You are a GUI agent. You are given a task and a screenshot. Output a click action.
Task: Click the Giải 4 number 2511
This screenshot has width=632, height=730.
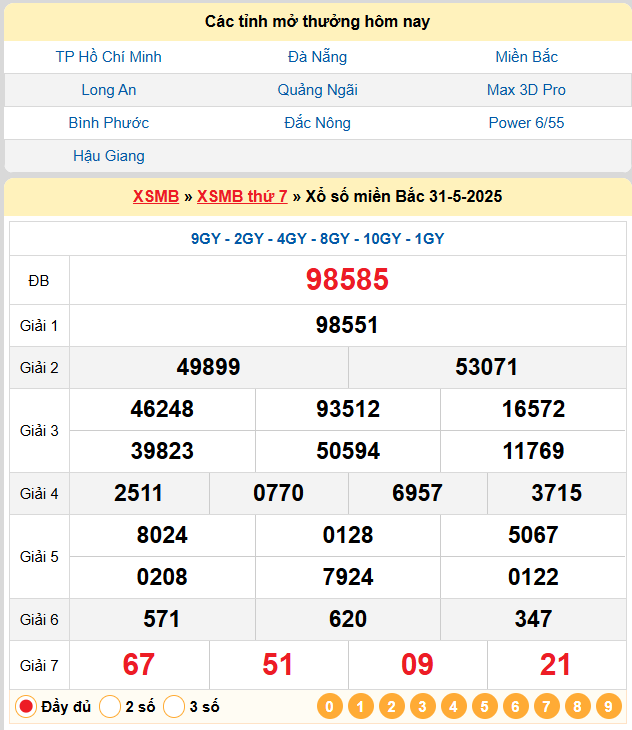click(139, 493)
